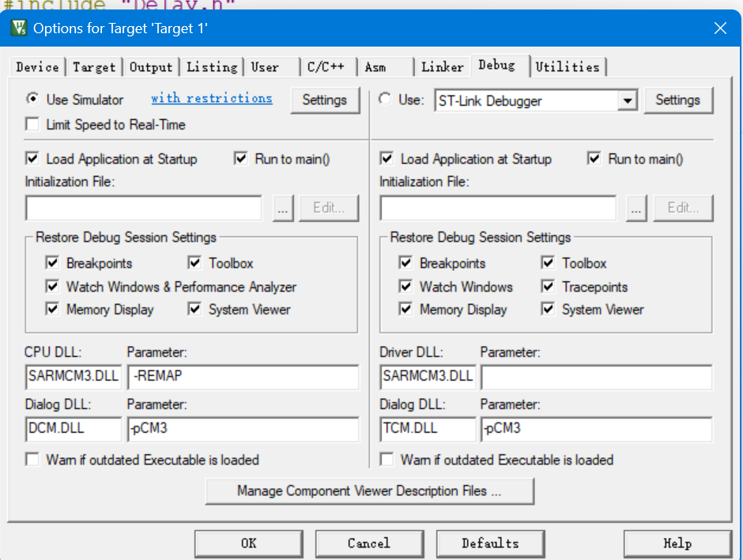Viewport: 743px width, 560px height.
Task: Click the TCM.DLL dialog DLL field
Action: (428, 429)
